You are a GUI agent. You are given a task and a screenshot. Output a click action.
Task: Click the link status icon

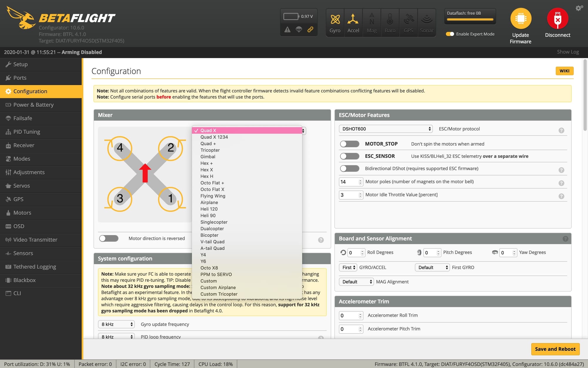tap(310, 29)
